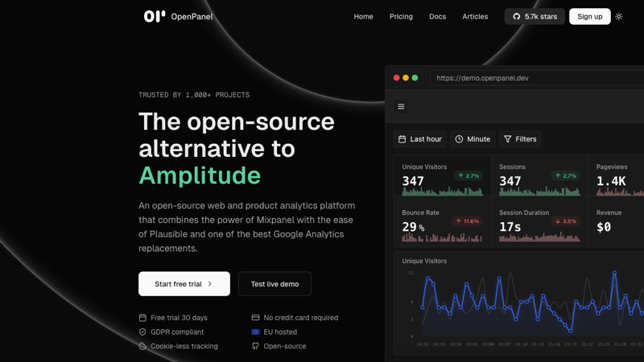The width and height of the screenshot is (644, 362).
Task: Click the 2.7% change badge in Sessions
Action: pyautogui.click(x=566, y=175)
